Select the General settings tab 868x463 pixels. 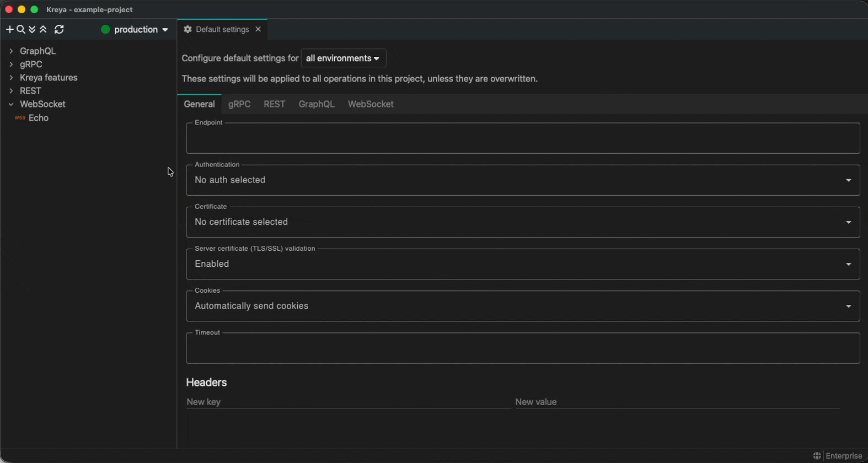pyautogui.click(x=199, y=104)
